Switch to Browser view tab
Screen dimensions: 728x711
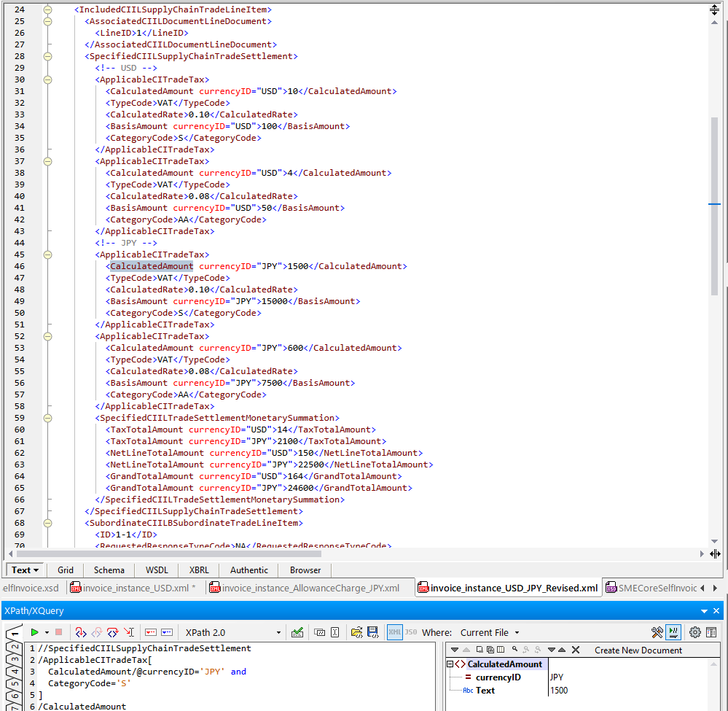305,570
